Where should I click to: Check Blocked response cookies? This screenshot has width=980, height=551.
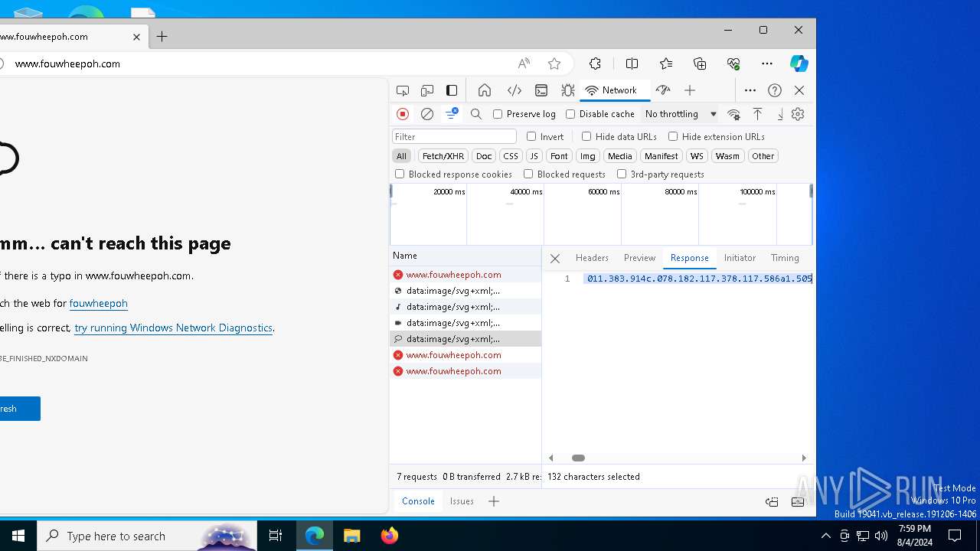[400, 174]
